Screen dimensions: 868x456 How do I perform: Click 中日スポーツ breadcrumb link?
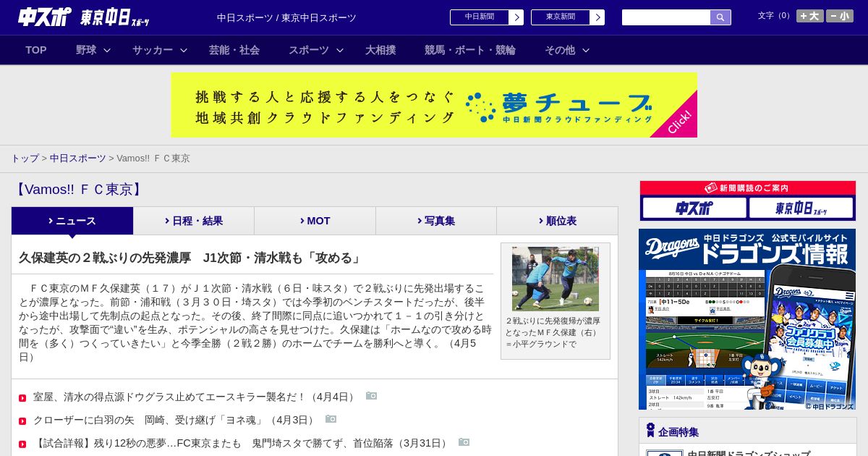click(x=77, y=158)
